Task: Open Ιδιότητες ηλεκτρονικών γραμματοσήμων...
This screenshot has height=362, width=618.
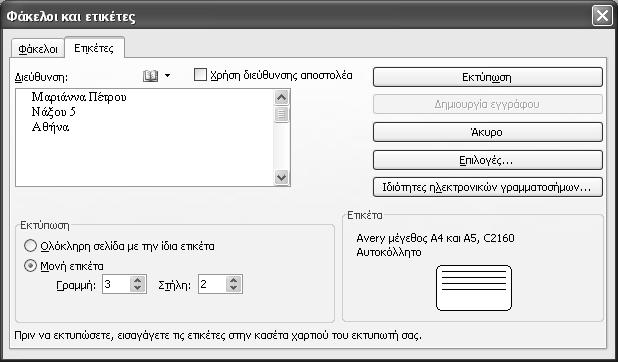Action: [488, 187]
